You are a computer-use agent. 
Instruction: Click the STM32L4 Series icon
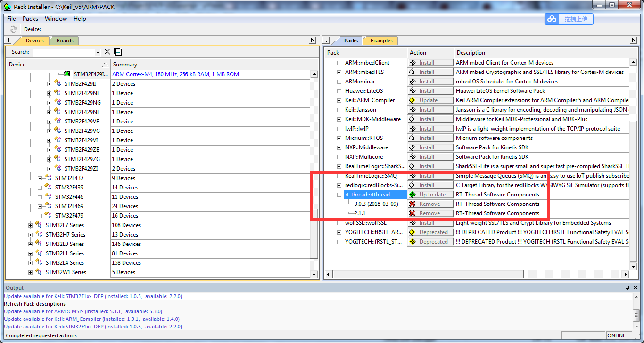39,262
